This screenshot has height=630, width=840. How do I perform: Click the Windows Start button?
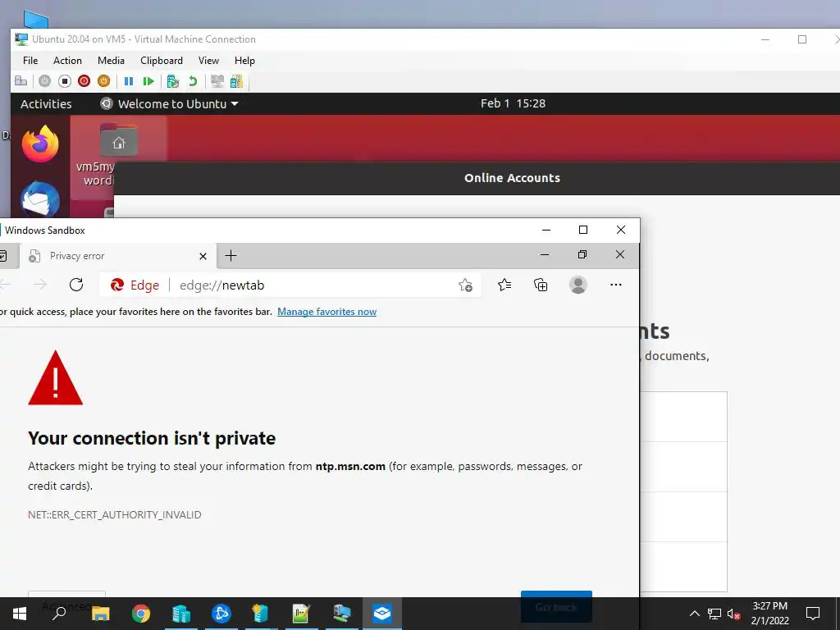20,614
